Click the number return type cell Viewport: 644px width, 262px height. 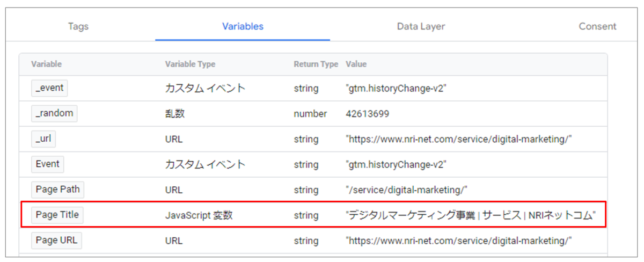310,114
